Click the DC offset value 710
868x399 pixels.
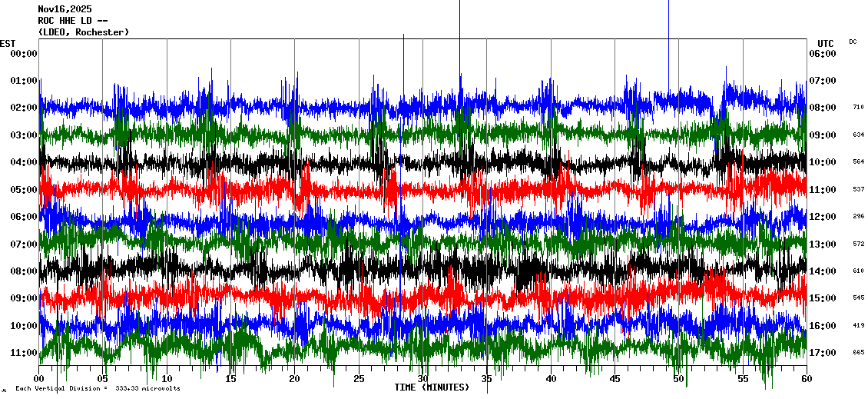(858, 108)
